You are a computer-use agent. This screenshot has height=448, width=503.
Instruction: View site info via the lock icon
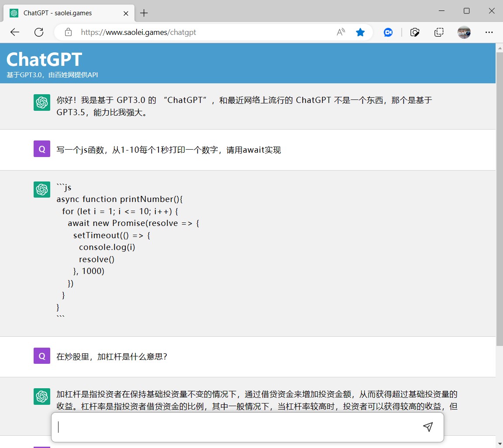[68, 32]
